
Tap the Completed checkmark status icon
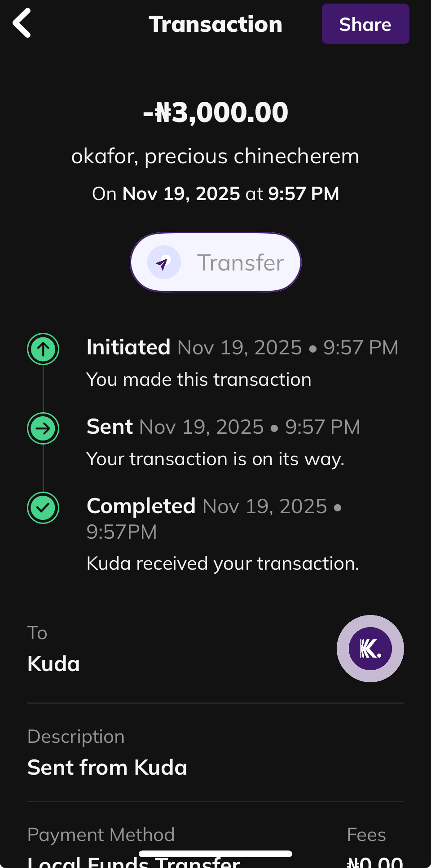[x=43, y=508]
